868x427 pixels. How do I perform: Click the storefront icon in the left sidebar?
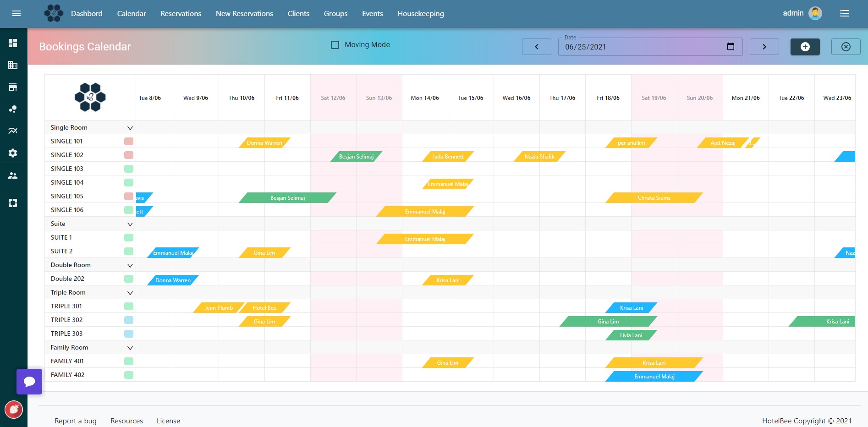pos(12,86)
